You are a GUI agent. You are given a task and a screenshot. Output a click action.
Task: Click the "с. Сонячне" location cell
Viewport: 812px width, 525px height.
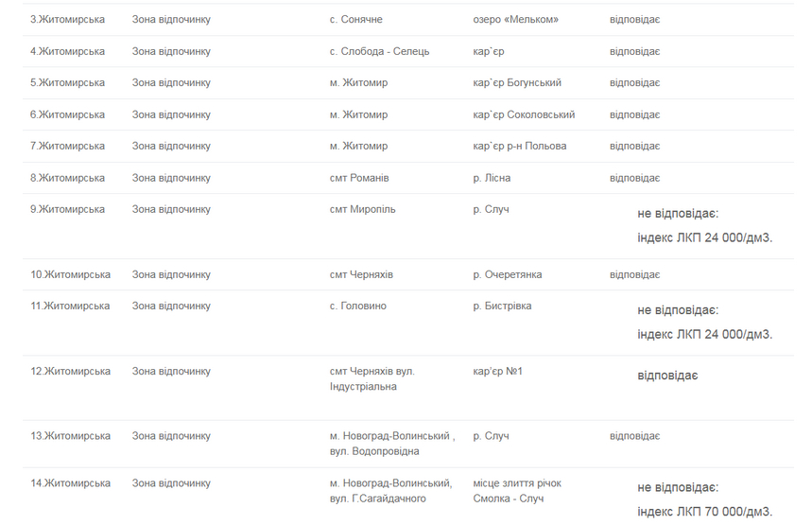click(355, 20)
